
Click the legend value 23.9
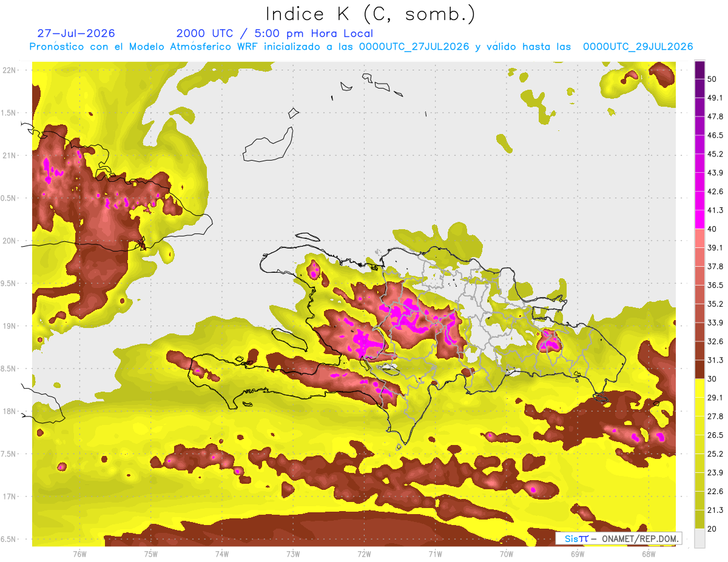[715, 473]
